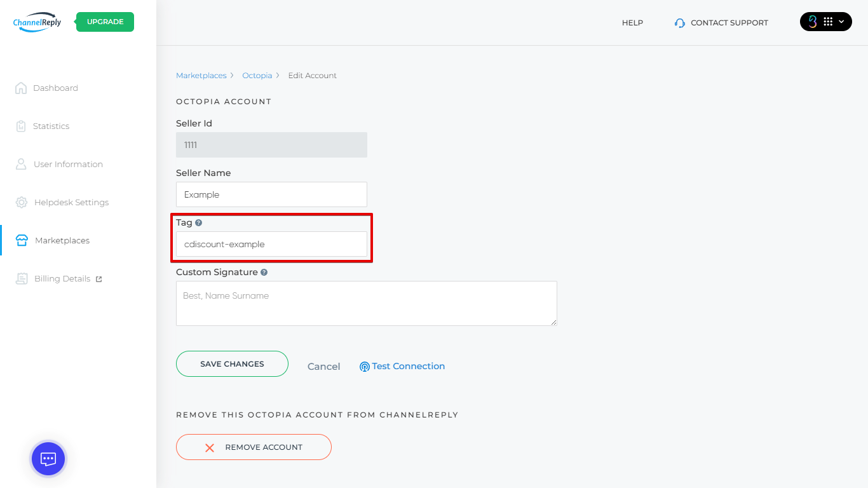Click the Dashboard home icon
Screen dimensions: 868x488
click(21, 88)
